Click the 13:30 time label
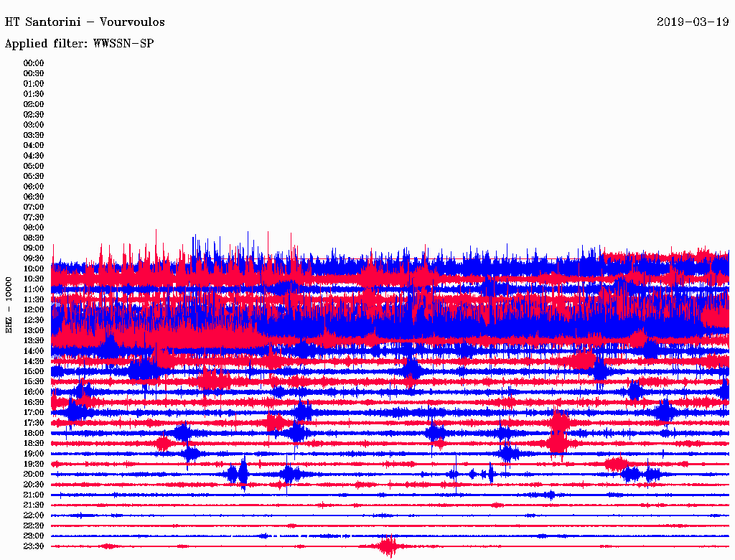Image resolution: width=735 pixels, height=560 pixels. [x=34, y=340]
